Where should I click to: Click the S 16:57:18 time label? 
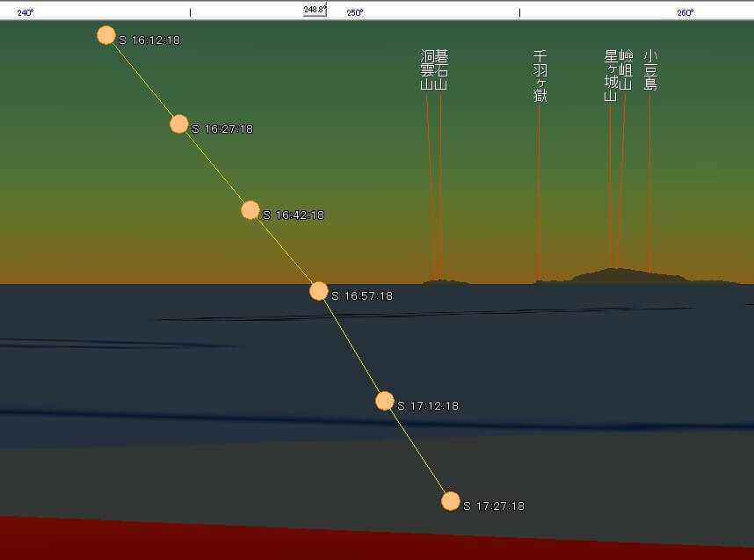tap(362, 296)
